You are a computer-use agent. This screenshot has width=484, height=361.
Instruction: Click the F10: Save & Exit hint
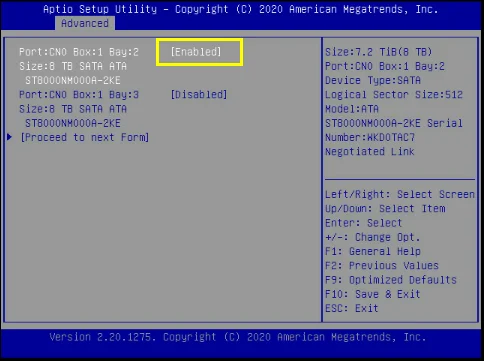[x=373, y=294]
